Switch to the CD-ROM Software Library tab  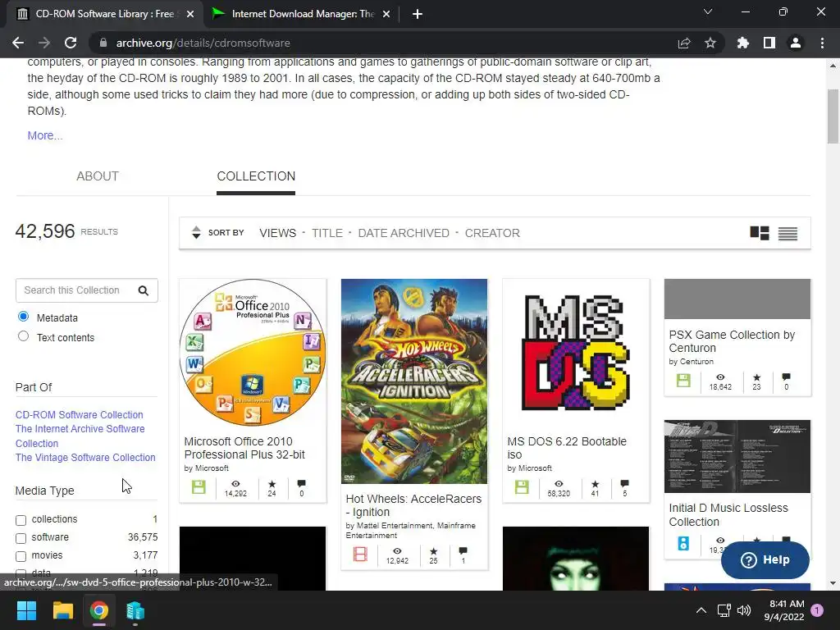coord(104,14)
